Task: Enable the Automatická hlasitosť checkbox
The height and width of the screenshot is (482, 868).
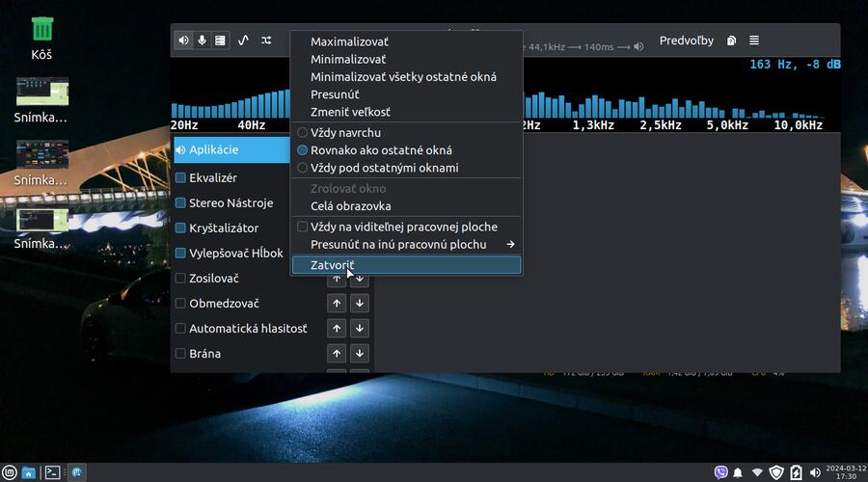Action: tap(180, 328)
